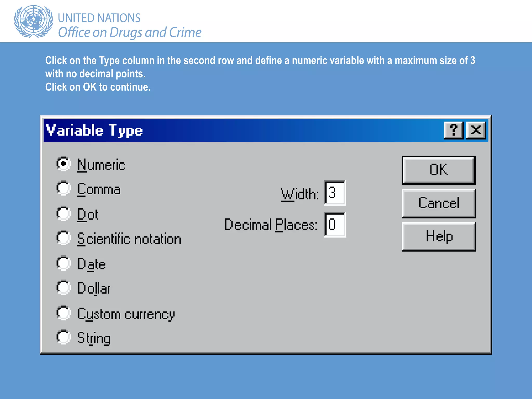Select the Dollar radio button

(63, 288)
